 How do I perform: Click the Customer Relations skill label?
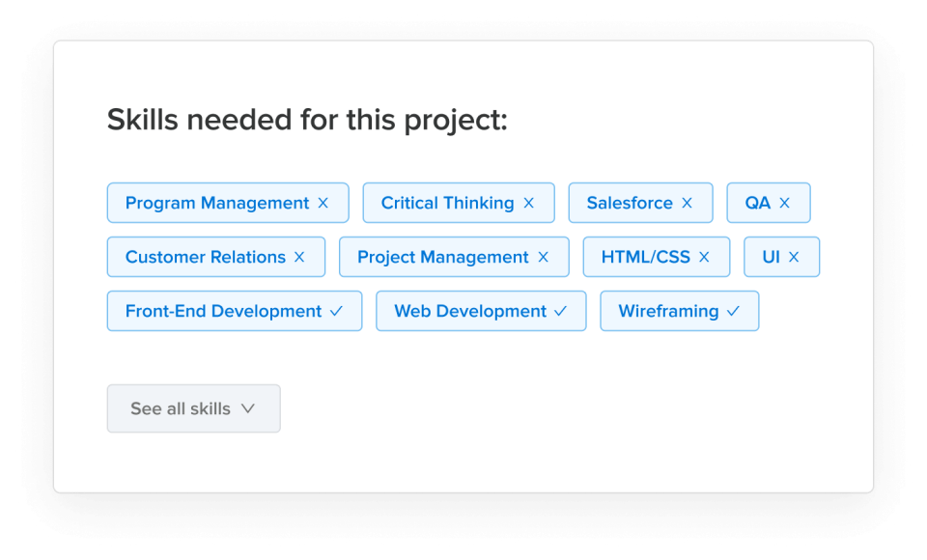pyautogui.click(x=206, y=257)
